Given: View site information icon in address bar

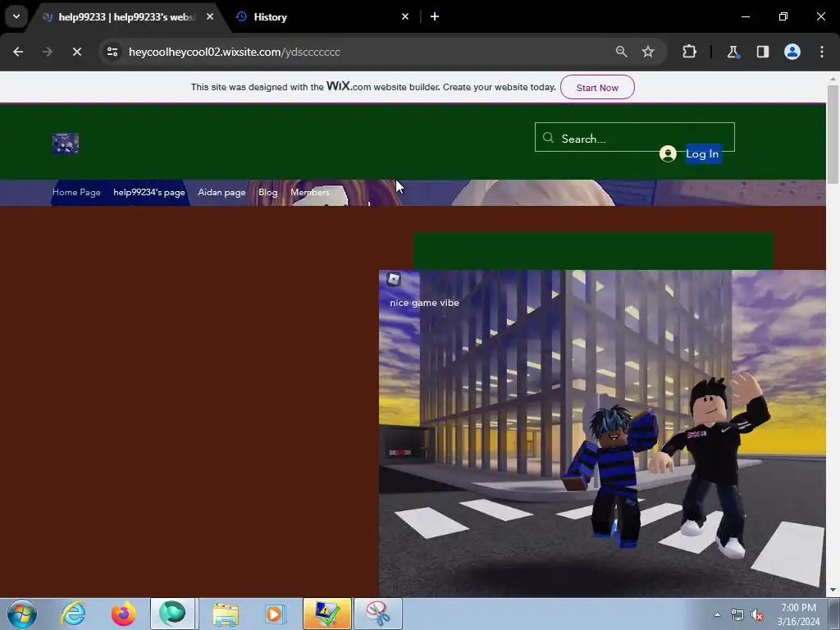Looking at the screenshot, I should point(112,52).
